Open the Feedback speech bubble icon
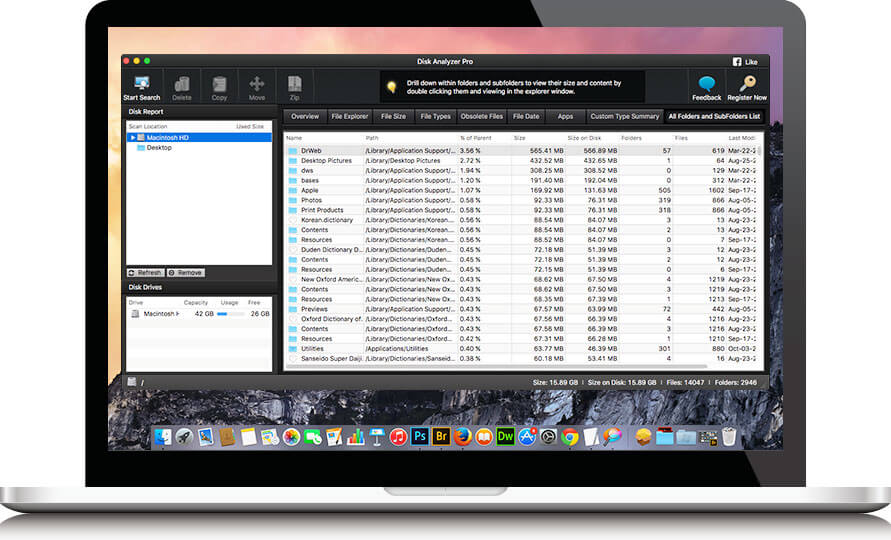The height and width of the screenshot is (540, 891). pyautogui.click(x=706, y=84)
